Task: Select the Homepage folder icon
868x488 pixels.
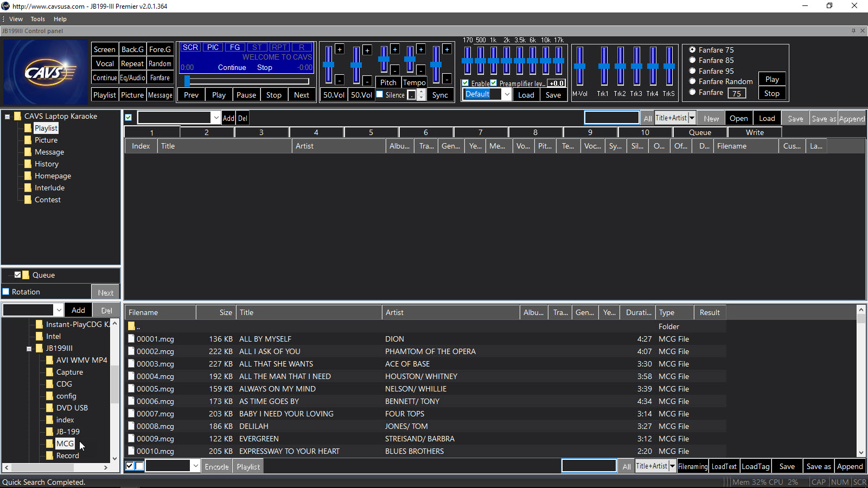Action: (x=28, y=176)
